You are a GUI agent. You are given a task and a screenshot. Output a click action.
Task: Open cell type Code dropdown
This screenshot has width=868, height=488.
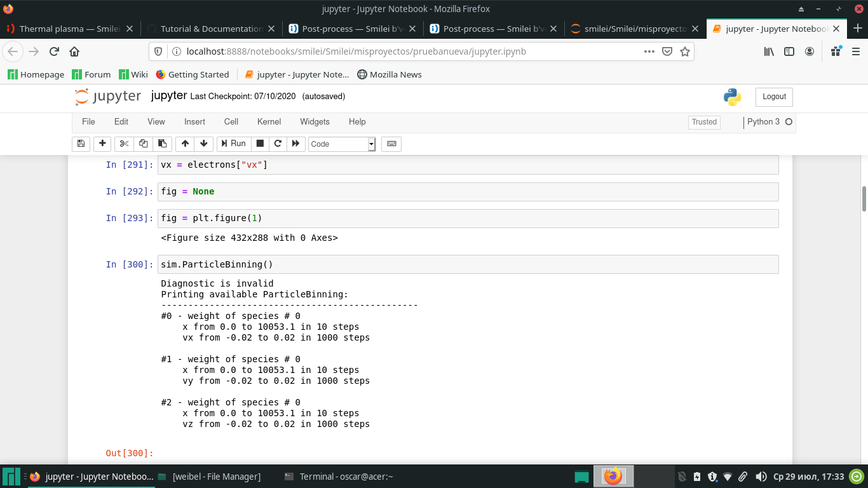click(342, 144)
